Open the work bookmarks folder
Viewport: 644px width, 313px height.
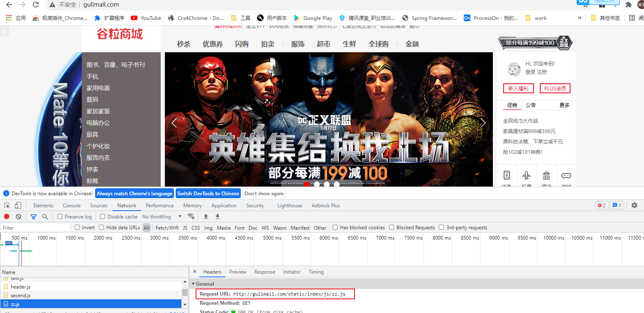coord(536,18)
